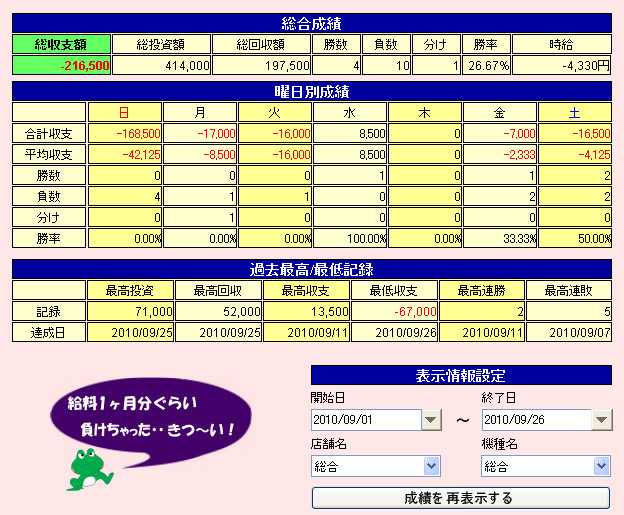
Task: Select the 土 (Saturday) column header
Action: coord(575,112)
